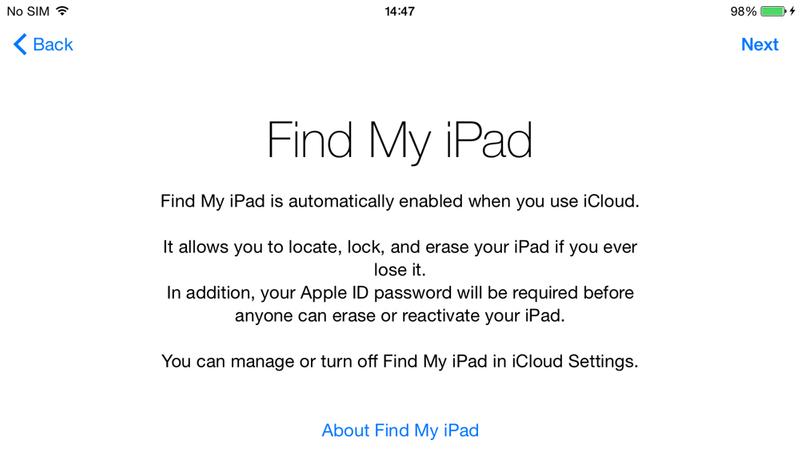Tap the No SIM carrier label
Image resolution: width=800 pixels, height=466 pixels.
point(28,11)
